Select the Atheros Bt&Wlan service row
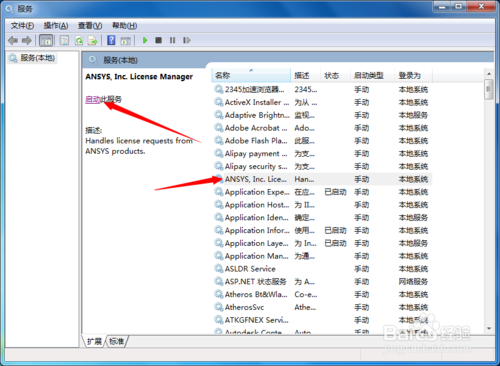 click(x=322, y=294)
